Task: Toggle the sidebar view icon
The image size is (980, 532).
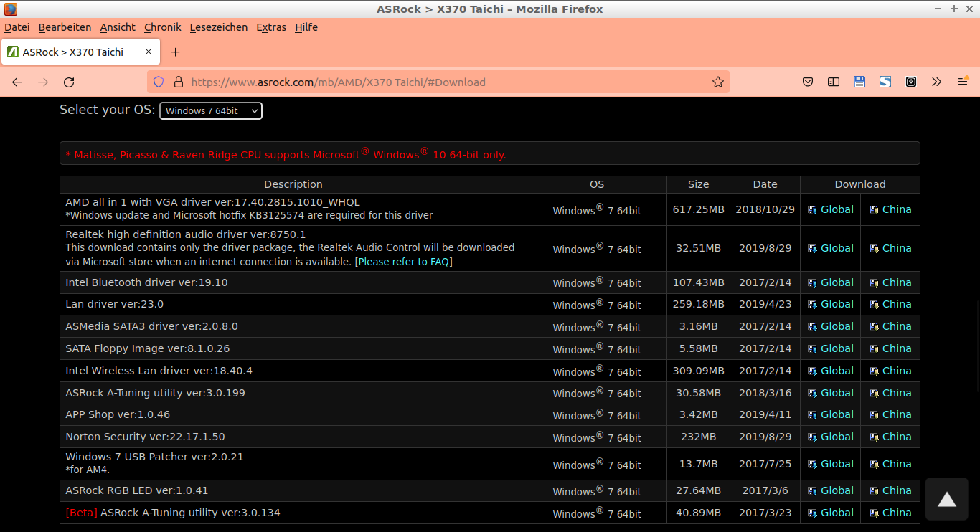Action: pos(834,82)
